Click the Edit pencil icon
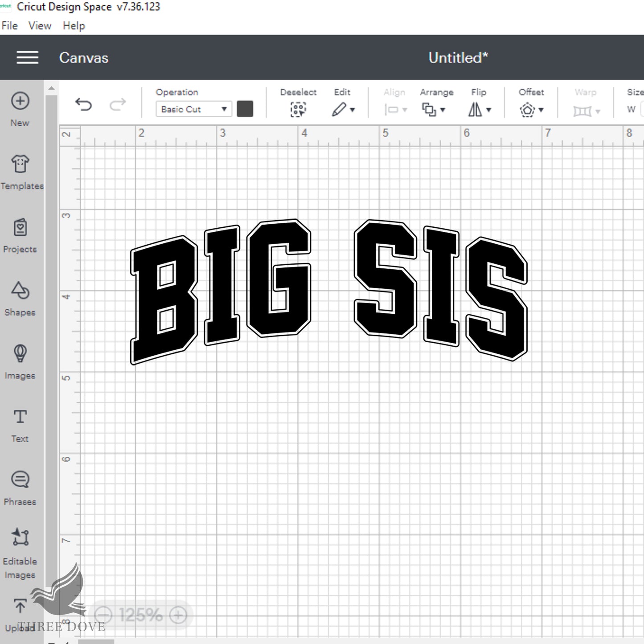Image resolution: width=644 pixels, height=644 pixels. [339, 109]
